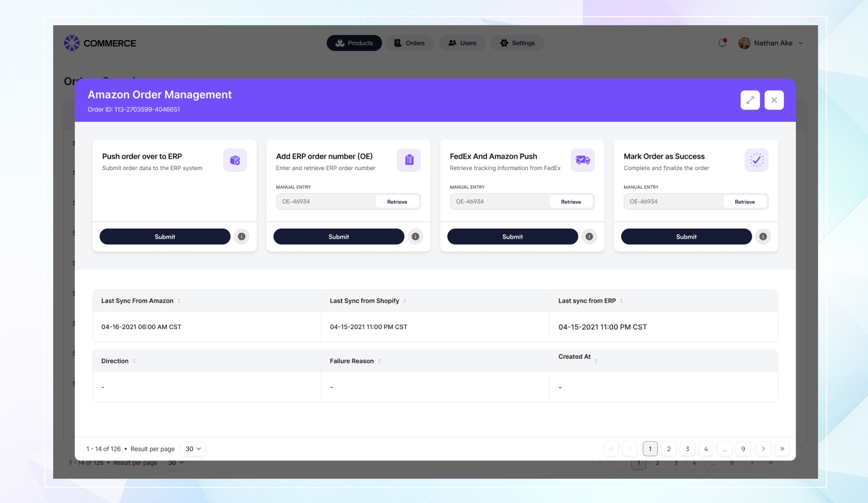Submit the Push order over to ERP
Viewport: 868px width, 503px height.
click(165, 237)
